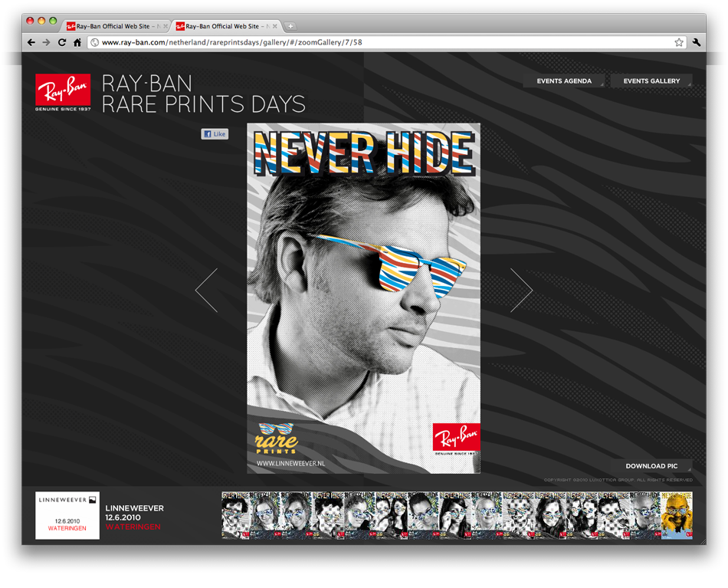728x588 pixels.
Task: Click the Ray-Ban Rare Prints Days heading
Action: pyautogui.click(x=203, y=94)
